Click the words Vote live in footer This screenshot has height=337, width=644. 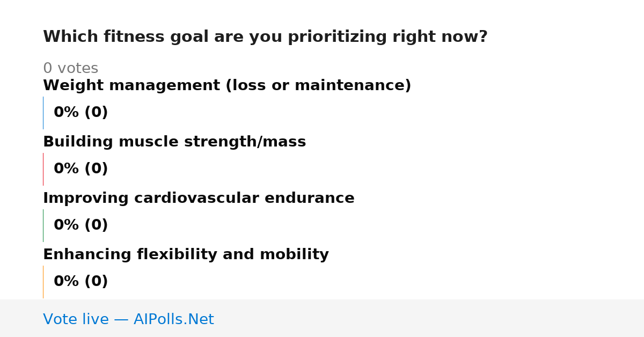76,319
